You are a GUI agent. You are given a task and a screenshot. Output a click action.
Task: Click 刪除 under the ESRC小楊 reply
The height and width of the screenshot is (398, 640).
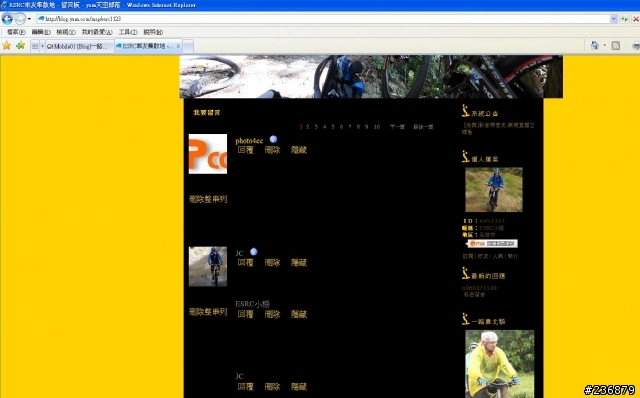(x=272, y=314)
